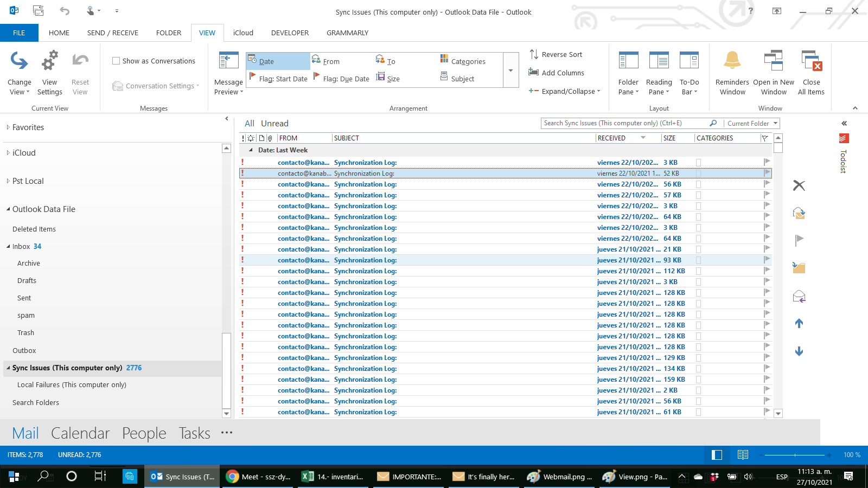The height and width of the screenshot is (488, 868).
Task: Open Conversation Settings dropdown
Action: pyautogui.click(x=156, y=86)
